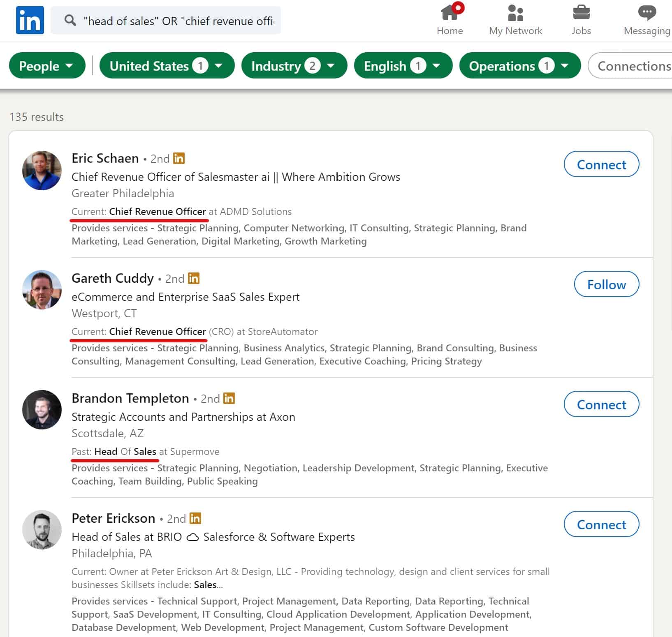Click into the search query field
Image resolution: width=672 pixels, height=637 pixels.
click(x=179, y=21)
